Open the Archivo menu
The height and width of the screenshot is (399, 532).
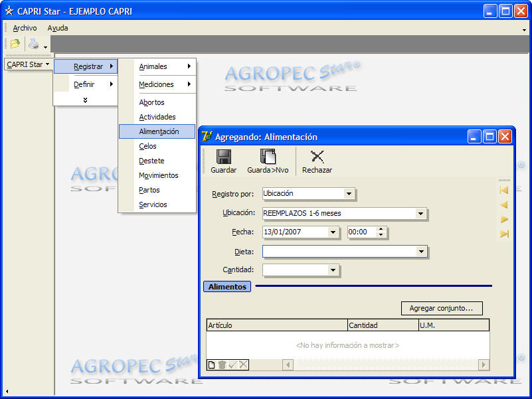[25, 28]
